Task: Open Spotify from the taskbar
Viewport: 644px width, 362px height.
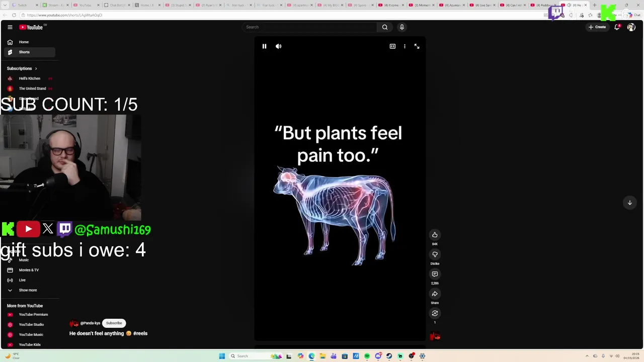Action: (367, 356)
